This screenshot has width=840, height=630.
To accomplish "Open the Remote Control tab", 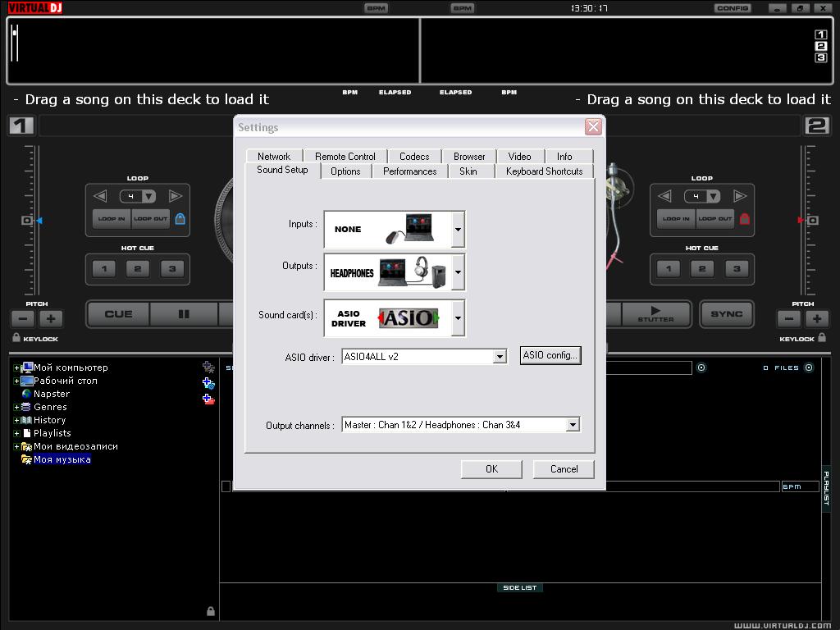I will point(345,156).
